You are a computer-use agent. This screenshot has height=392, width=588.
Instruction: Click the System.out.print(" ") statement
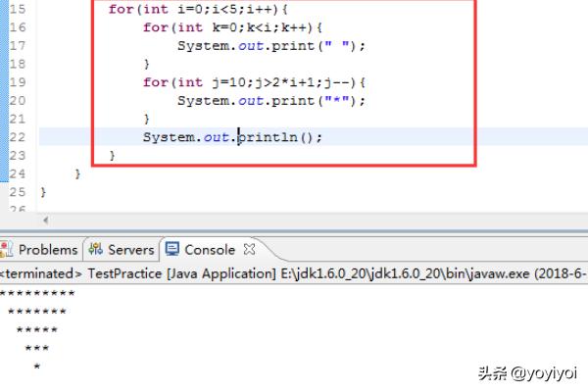(271, 46)
